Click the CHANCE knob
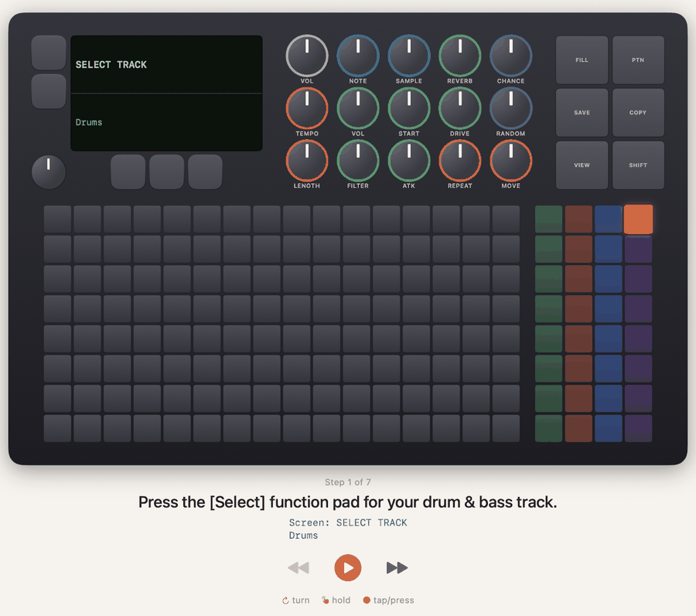 (x=511, y=56)
